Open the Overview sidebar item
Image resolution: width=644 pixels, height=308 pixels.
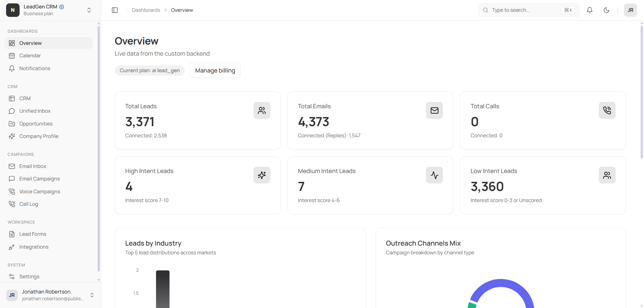coord(48,43)
